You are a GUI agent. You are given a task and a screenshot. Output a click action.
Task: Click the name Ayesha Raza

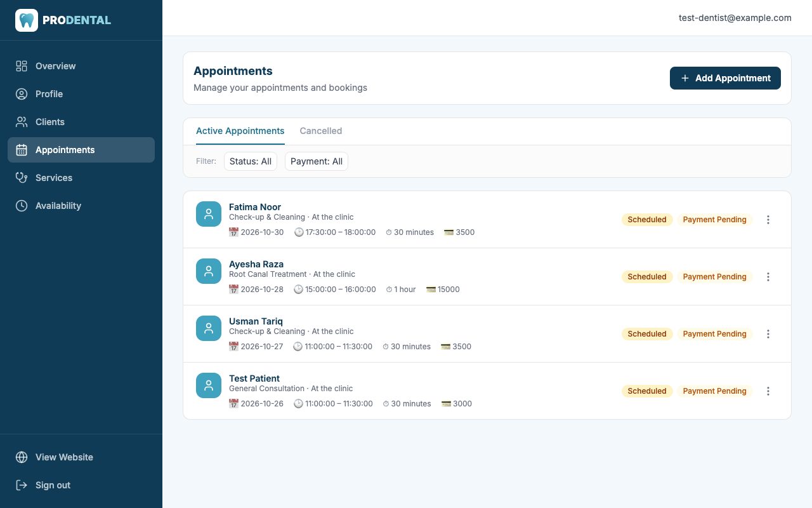pyautogui.click(x=256, y=264)
